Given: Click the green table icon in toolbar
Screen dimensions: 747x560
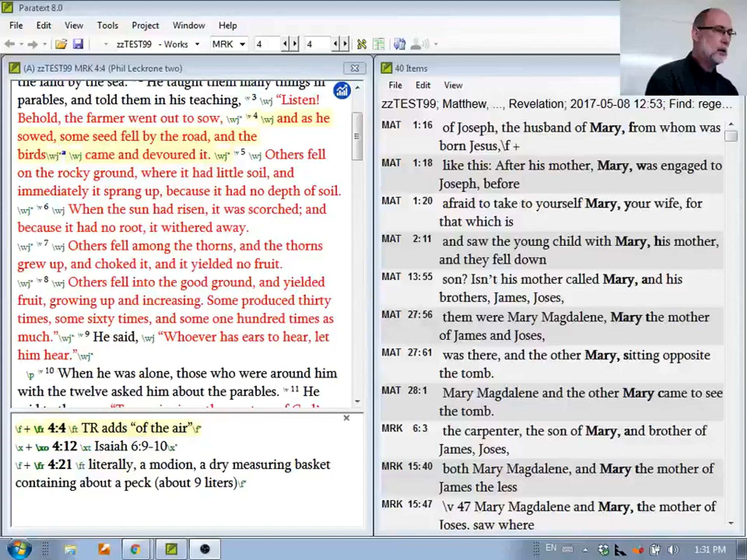Looking at the screenshot, I should (x=378, y=44).
